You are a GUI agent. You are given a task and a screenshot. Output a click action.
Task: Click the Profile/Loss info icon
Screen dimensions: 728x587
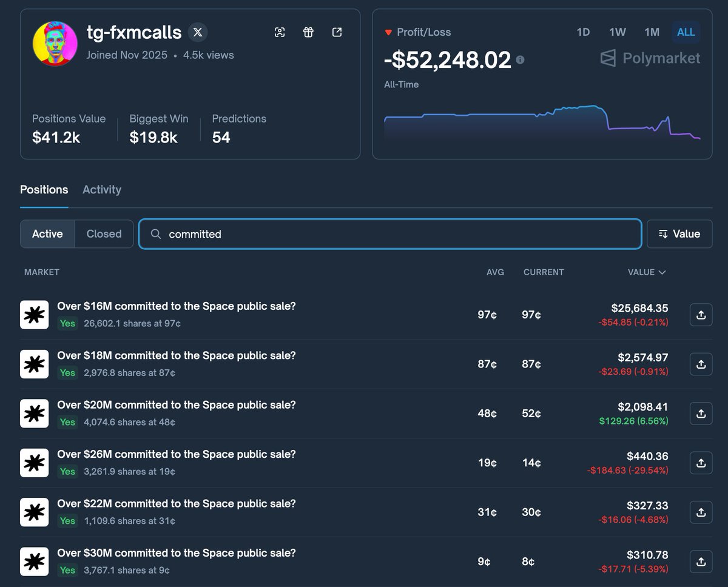click(520, 60)
